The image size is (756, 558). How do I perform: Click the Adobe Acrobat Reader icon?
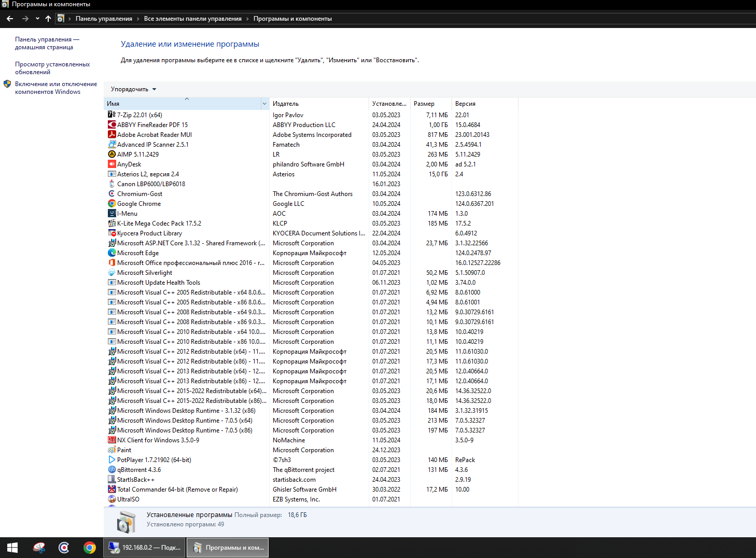point(111,135)
